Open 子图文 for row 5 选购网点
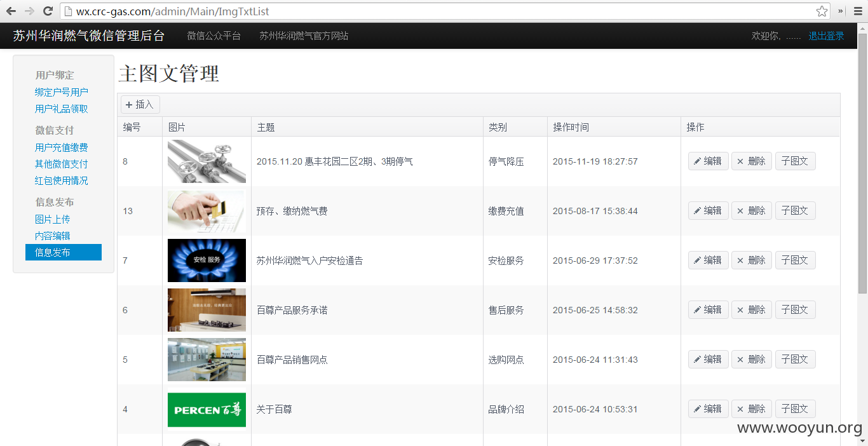 [795, 360]
